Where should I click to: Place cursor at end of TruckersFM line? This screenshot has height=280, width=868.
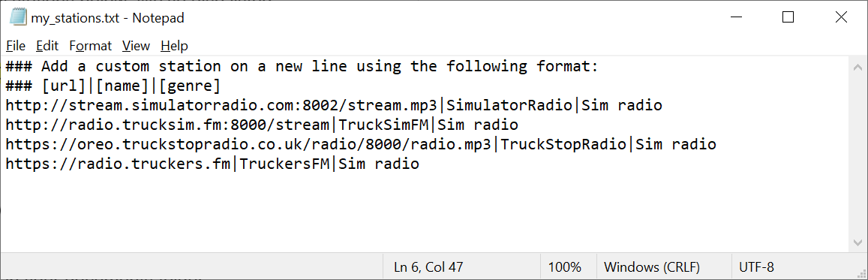(x=420, y=164)
